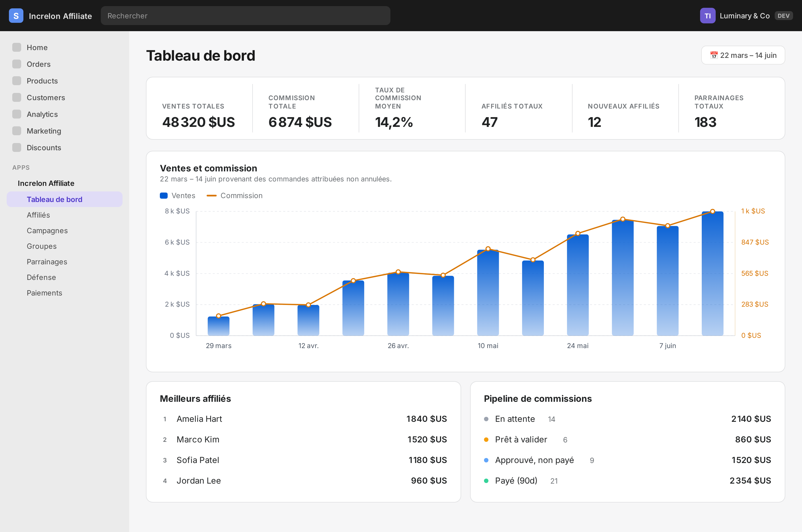Open the Products section

[65, 81]
